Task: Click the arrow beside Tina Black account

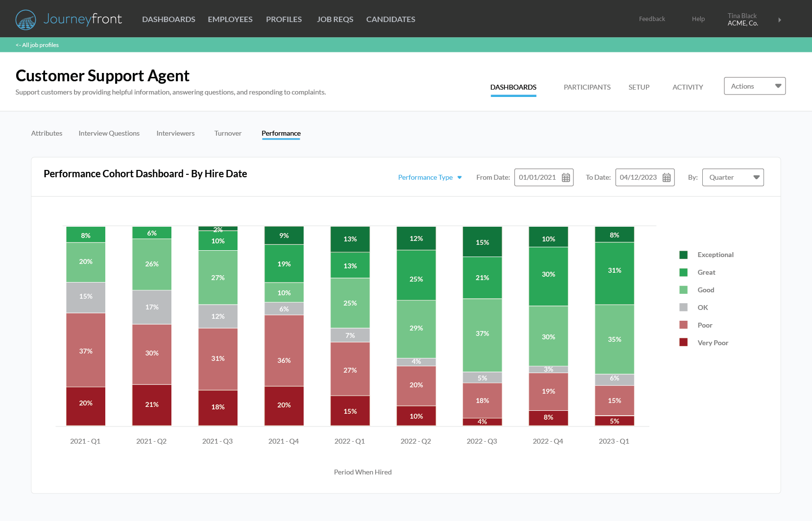Action: 780,20
